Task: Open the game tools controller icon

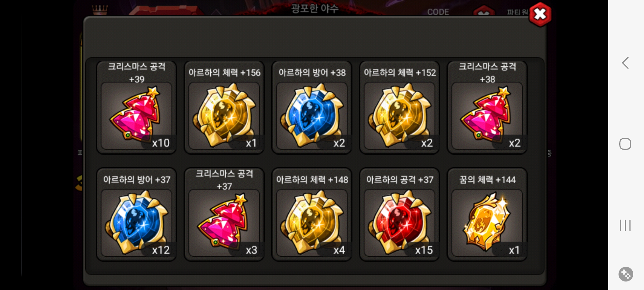Action: pos(626,274)
